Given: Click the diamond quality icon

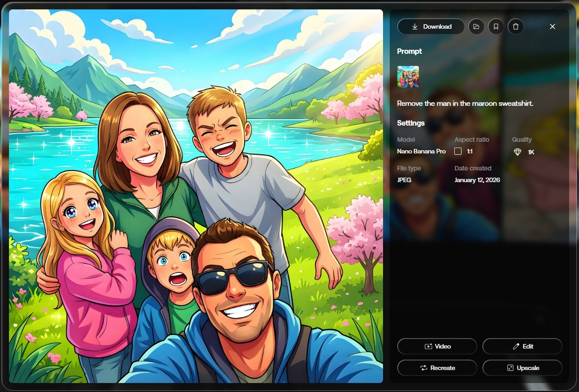Looking at the screenshot, I should click(x=518, y=152).
